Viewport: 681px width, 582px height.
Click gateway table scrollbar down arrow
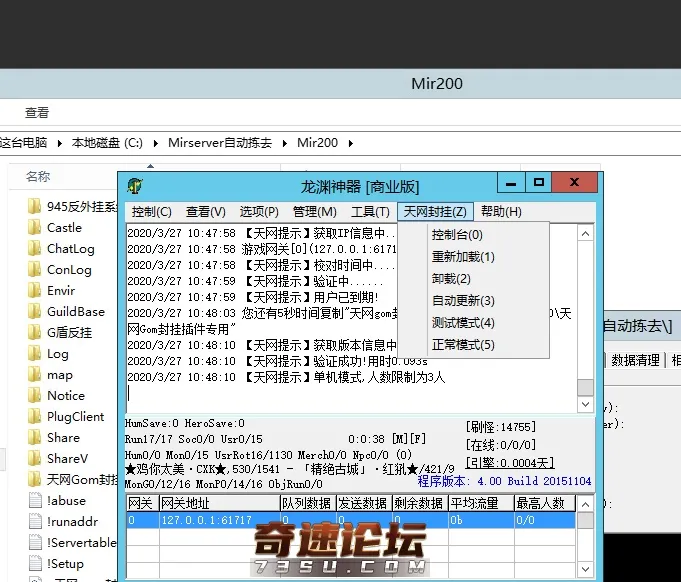pyautogui.click(x=585, y=569)
